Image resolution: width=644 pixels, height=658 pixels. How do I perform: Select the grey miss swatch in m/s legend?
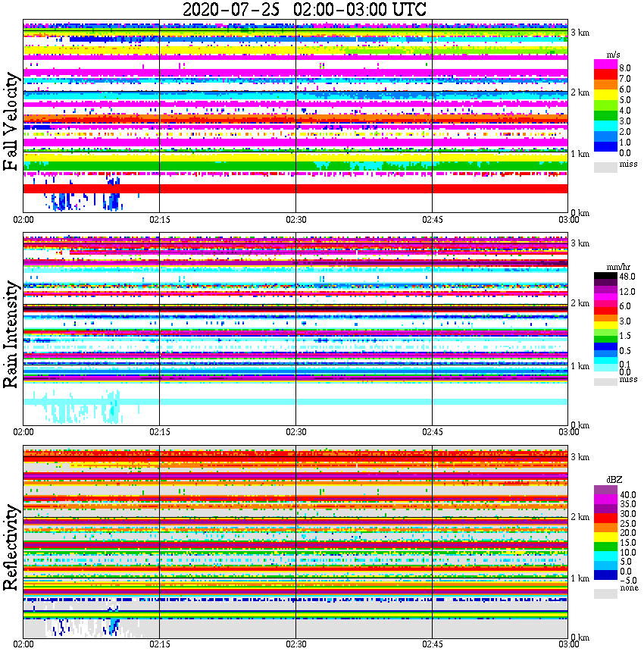[605, 167]
